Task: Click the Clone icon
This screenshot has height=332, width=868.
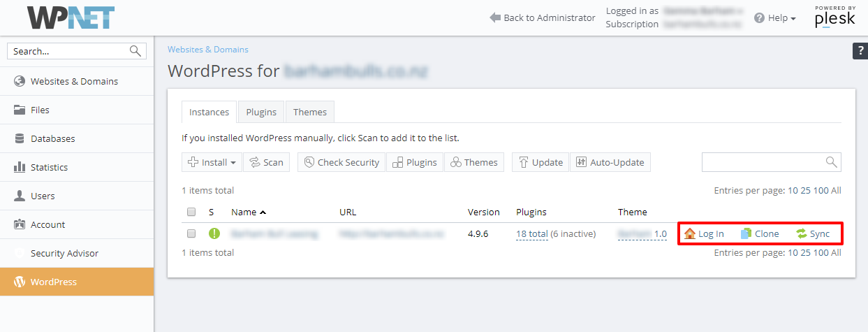Action: tap(746, 233)
